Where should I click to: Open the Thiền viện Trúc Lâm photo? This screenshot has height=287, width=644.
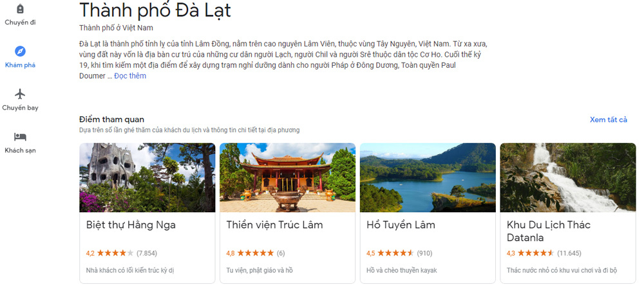point(287,177)
